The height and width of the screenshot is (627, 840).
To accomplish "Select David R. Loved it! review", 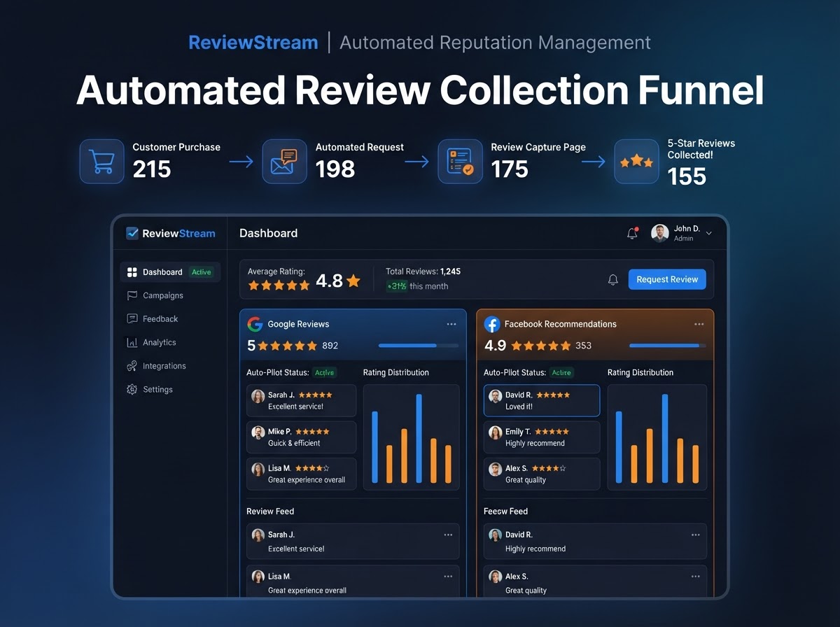I will [x=542, y=401].
